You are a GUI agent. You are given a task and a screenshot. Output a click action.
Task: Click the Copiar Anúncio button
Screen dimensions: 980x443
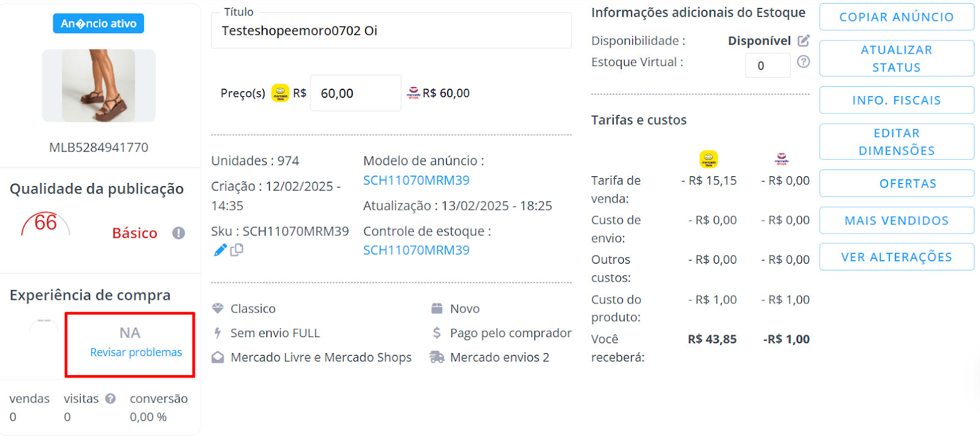[897, 17]
